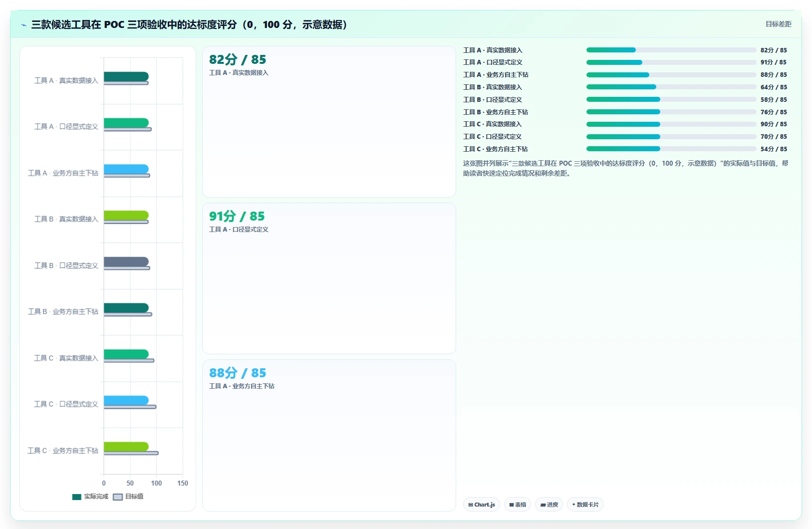The image size is (812, 529).
Task: Click the 工具 B · 业务方自主下钻 row label in the progress list
Action: [x=496, y=112]
